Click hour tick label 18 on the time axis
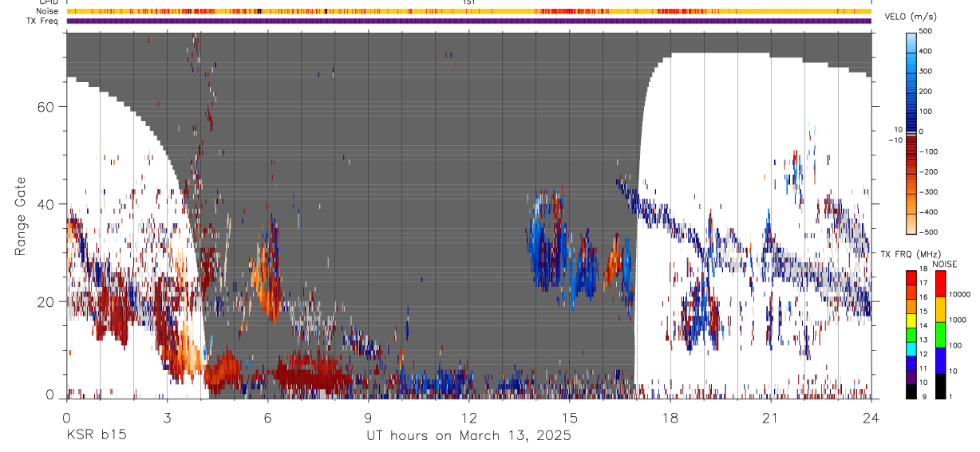 pyautogui.click(x=670, y=418)
